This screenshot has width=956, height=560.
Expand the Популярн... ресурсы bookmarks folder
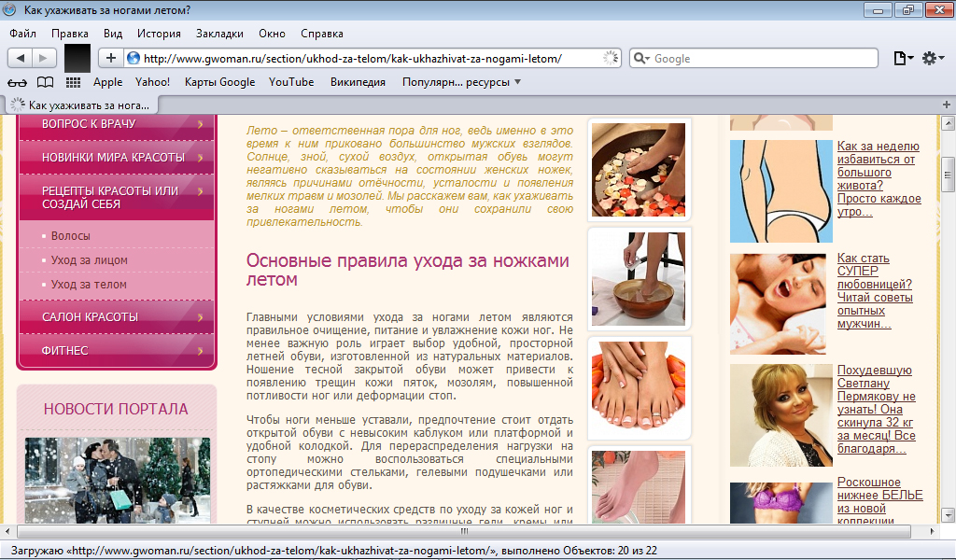tap(461, 82)
